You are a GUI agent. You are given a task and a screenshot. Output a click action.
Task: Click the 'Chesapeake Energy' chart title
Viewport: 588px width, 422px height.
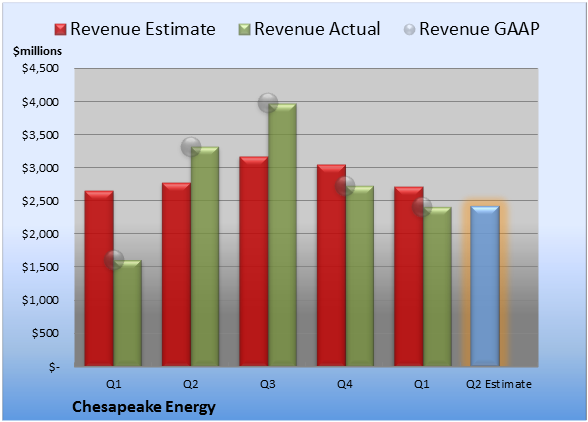pyautogui.click(x=144, y=407)
